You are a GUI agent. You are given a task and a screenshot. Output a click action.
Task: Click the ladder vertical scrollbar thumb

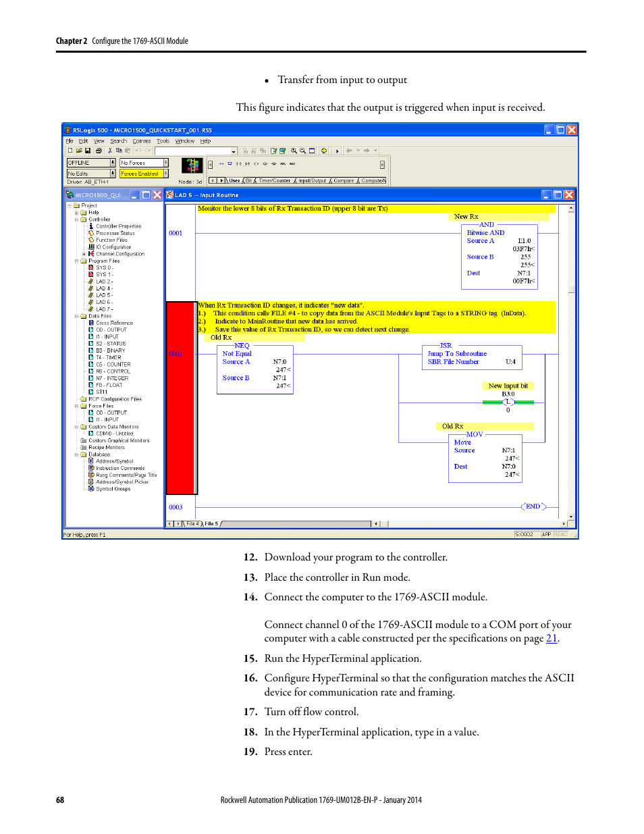point(571,289)
